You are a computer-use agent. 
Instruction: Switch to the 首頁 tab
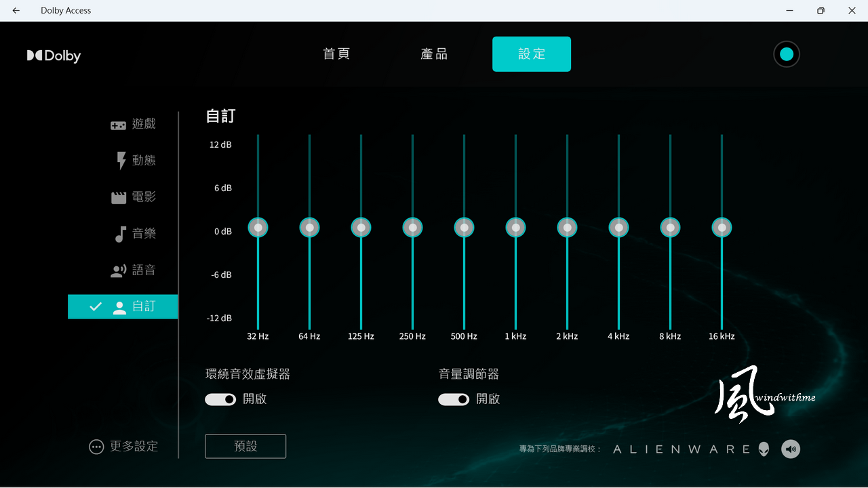(336, 54)
